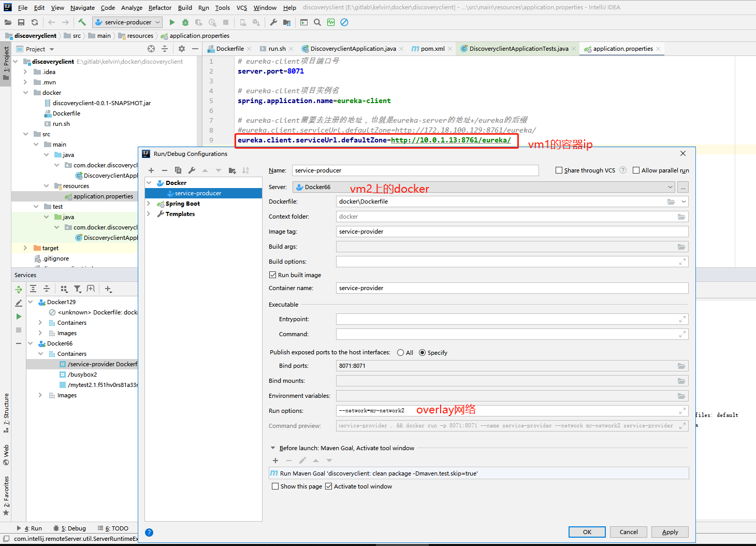This screenshot has height=546, width=756.
Task: Open the VCS menu
Action: tap(242, 8)
